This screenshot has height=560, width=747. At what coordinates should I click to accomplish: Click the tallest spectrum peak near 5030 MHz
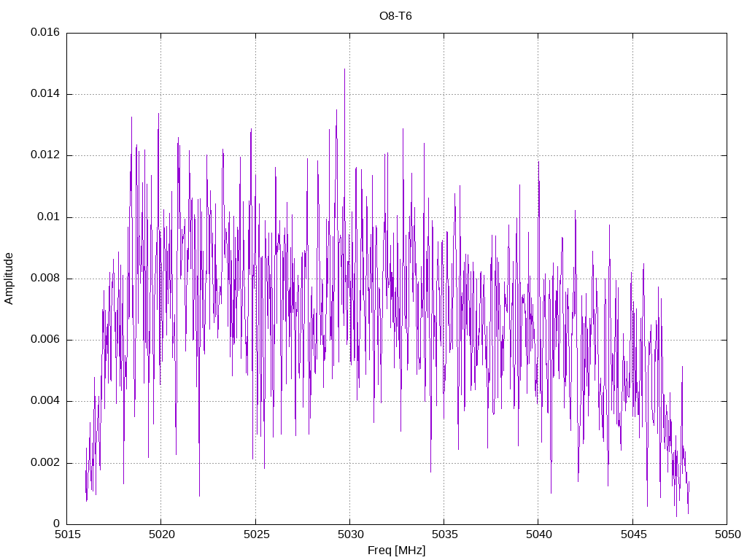[x=344, y=70]
